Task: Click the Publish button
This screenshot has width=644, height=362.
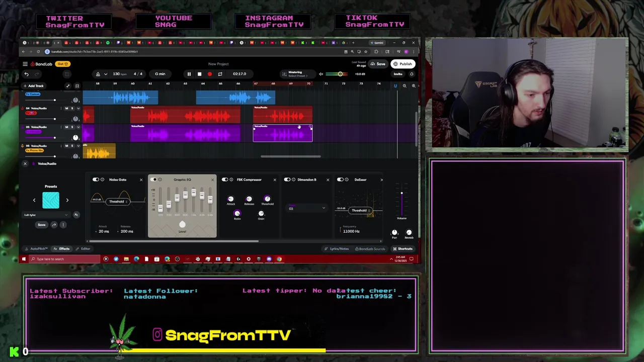Action: [403, 64]
